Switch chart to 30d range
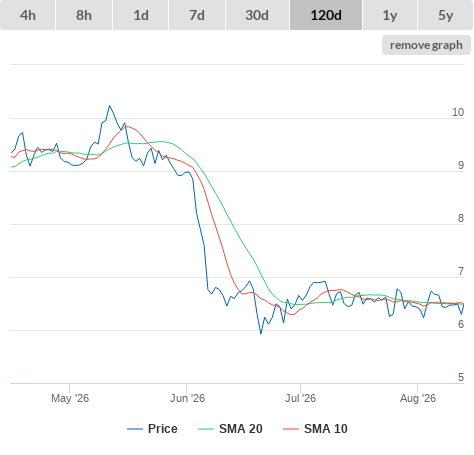 pos(257,15)
